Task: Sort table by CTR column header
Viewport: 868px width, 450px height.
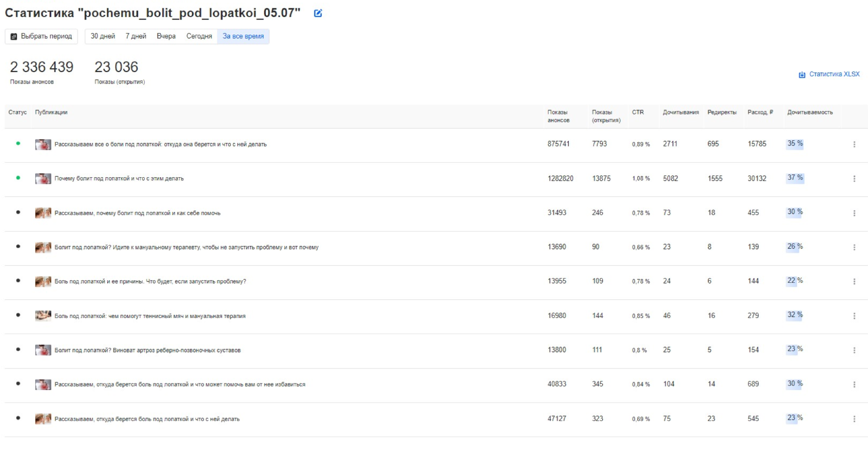Action: (x=637, y=112)
